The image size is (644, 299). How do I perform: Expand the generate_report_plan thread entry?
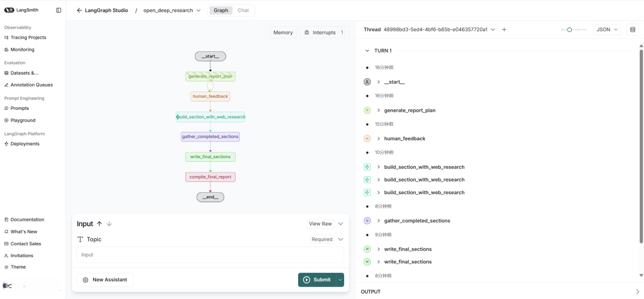tap(379, 110)
